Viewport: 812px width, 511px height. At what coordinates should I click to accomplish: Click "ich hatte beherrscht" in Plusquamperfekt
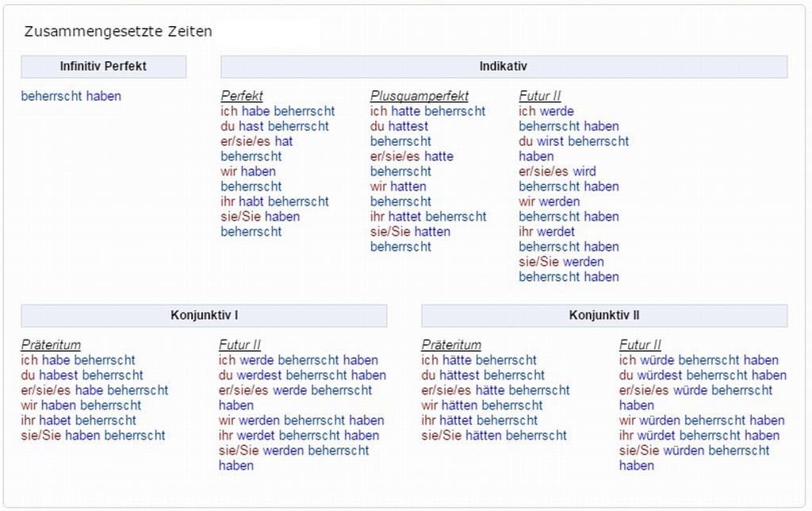[x=427, y=111]
